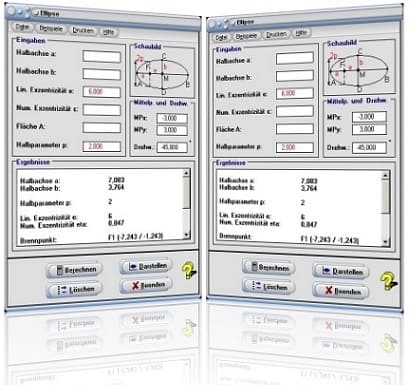Click Halbachse a input field in left window
This screenshot has width=409, height=385.
[102, 56]
